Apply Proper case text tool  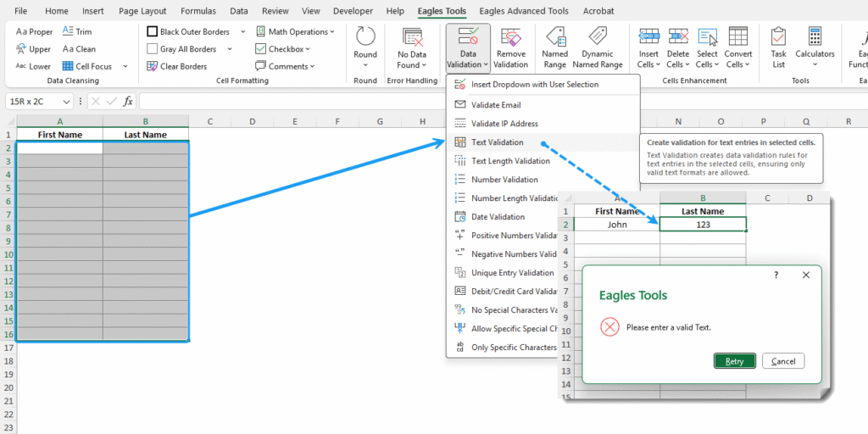[34, 31]
